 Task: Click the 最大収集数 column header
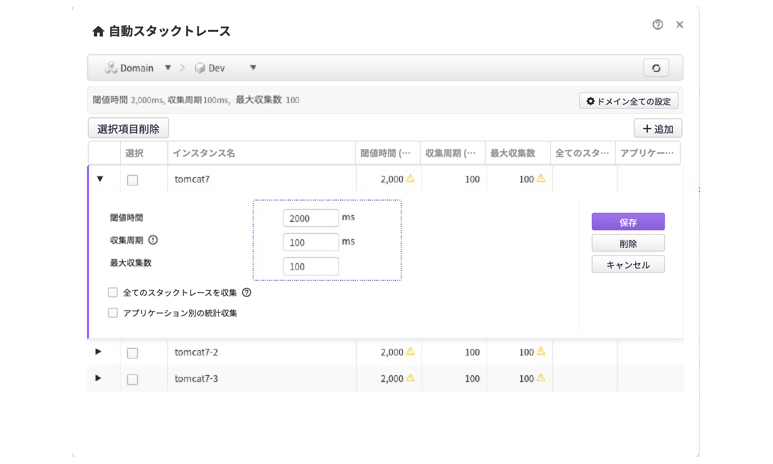518,153
